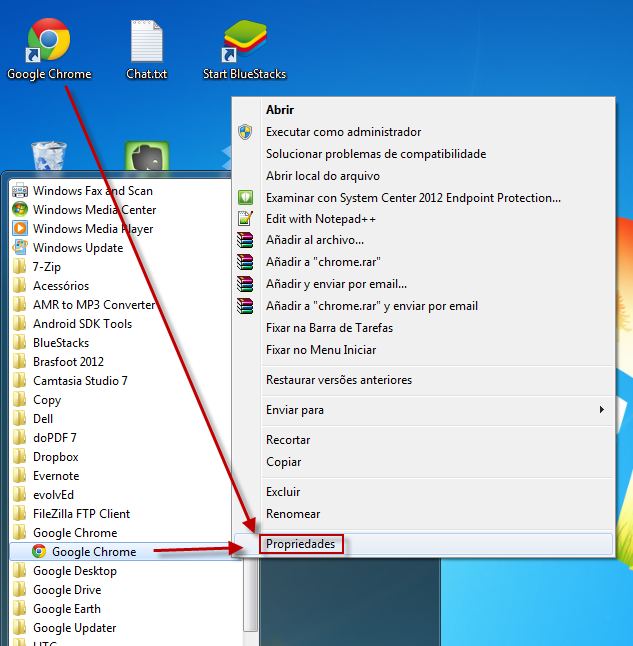Collapse the Google Chrome folder
This screenshot has height=646, width=633.
[74, 533]
